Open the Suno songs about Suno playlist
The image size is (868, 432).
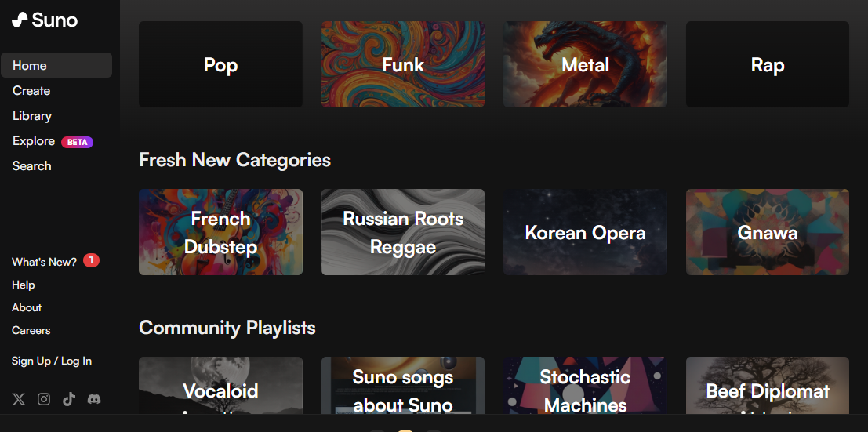(403, 386)
